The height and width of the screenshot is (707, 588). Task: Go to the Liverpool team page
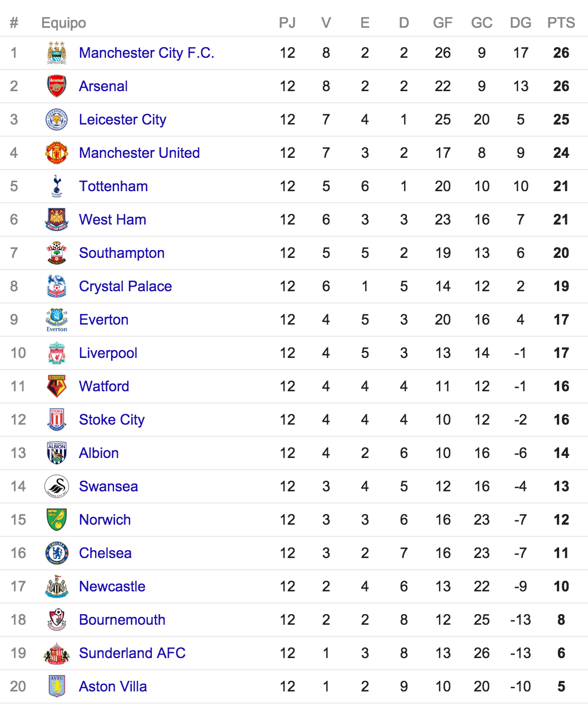coord(108,353)
